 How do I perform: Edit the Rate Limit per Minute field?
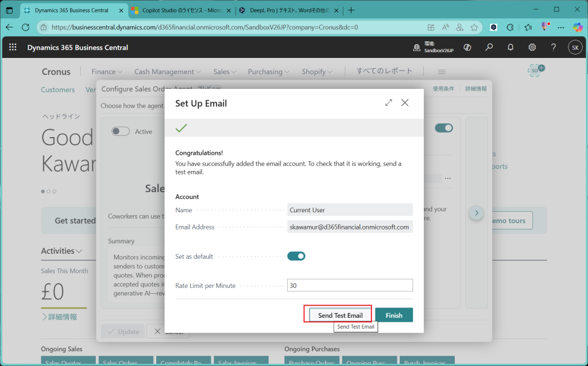pyautogui.click(x=350, y=286)
